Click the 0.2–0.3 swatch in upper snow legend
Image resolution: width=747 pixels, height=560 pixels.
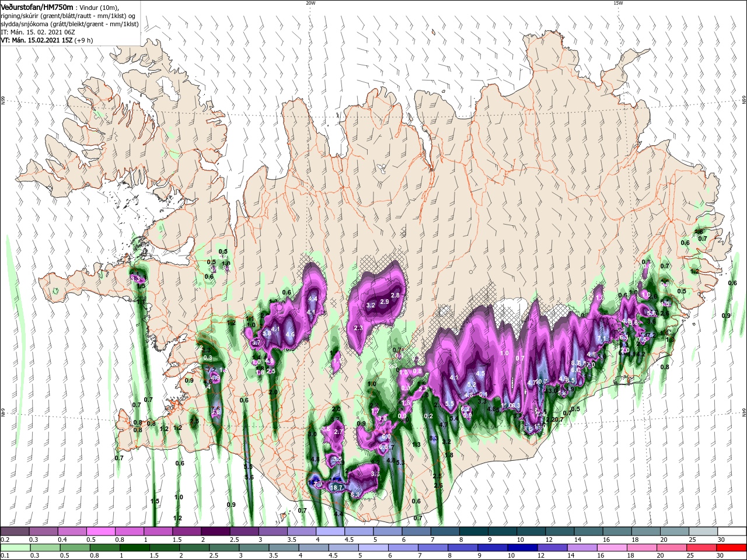pyautogui.click(x=15, y=531)
